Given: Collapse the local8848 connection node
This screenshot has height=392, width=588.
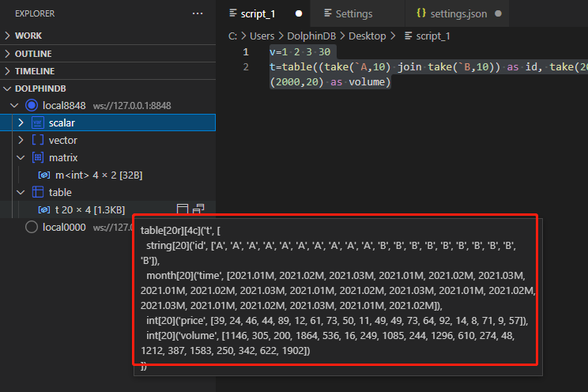Looking at the screenshot, I should pos(14,106).
